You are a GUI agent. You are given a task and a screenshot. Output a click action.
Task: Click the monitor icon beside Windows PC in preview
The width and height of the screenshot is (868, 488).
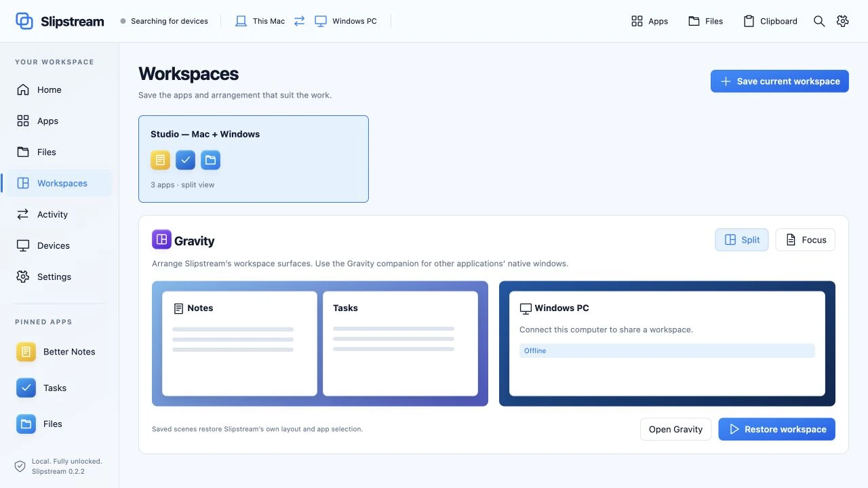pos(526,308)
